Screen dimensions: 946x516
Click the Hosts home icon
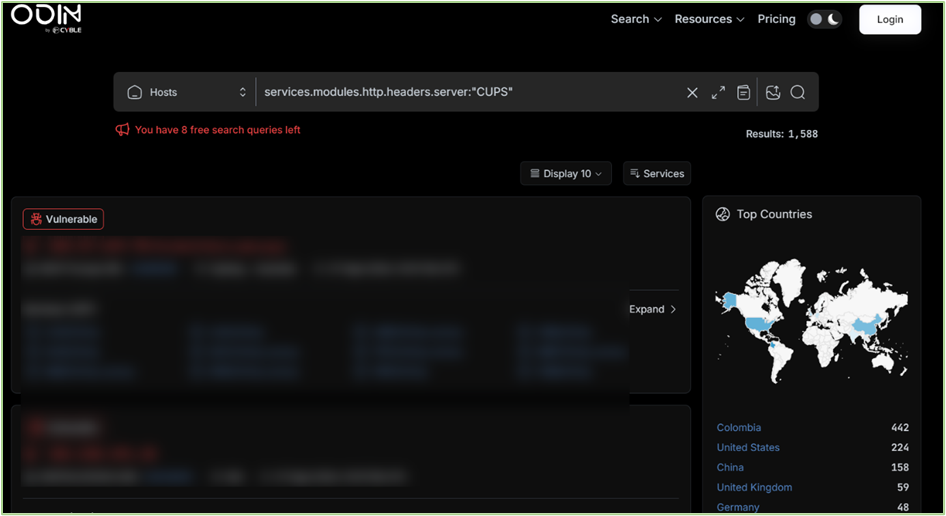(135, 92)
